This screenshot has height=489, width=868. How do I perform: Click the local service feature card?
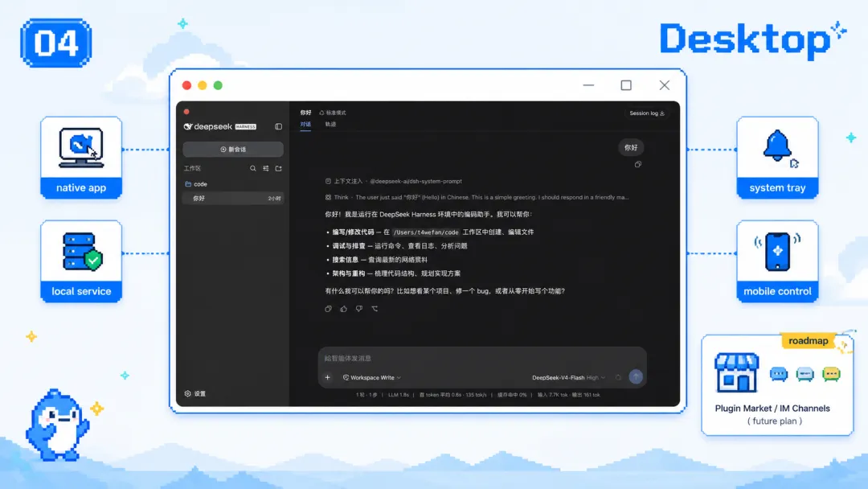click(81, 261)
